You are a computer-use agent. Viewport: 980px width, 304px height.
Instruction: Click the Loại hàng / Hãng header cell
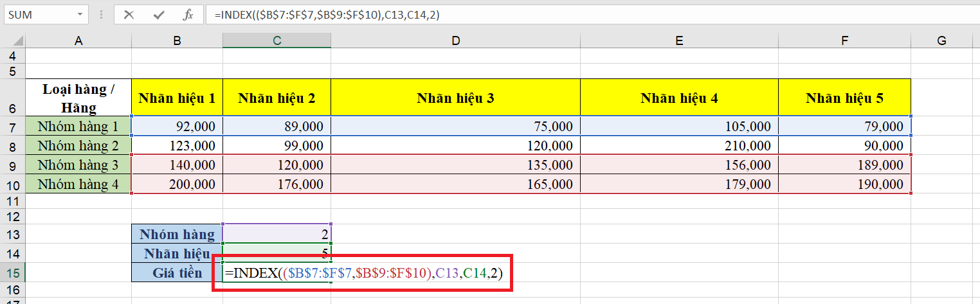click(x=78, y=98)
